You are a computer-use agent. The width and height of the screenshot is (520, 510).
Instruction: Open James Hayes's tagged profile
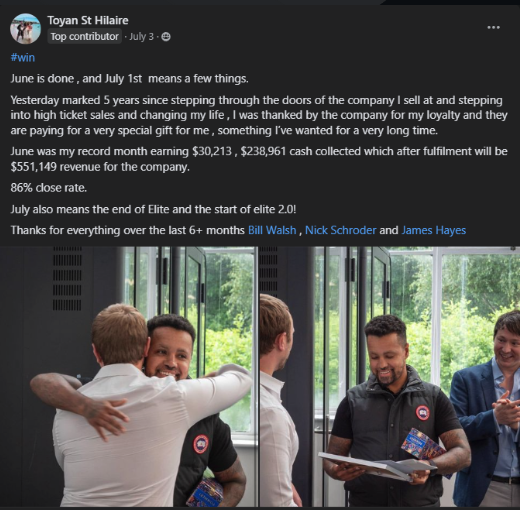[x=434, y=230]
